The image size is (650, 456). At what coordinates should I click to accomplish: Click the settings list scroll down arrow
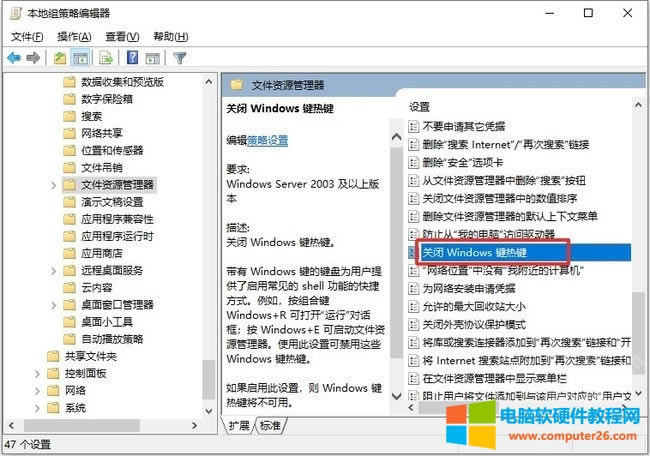(x=638, y=393)
